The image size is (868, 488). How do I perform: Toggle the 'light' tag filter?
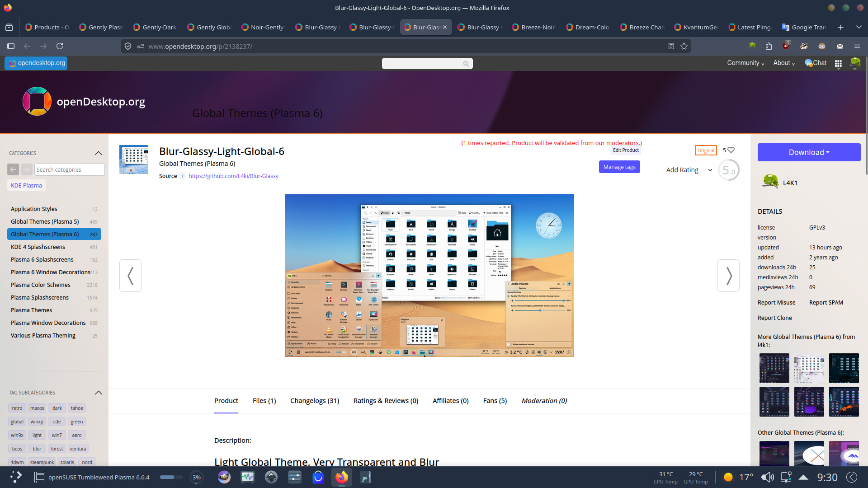[37, 435]
